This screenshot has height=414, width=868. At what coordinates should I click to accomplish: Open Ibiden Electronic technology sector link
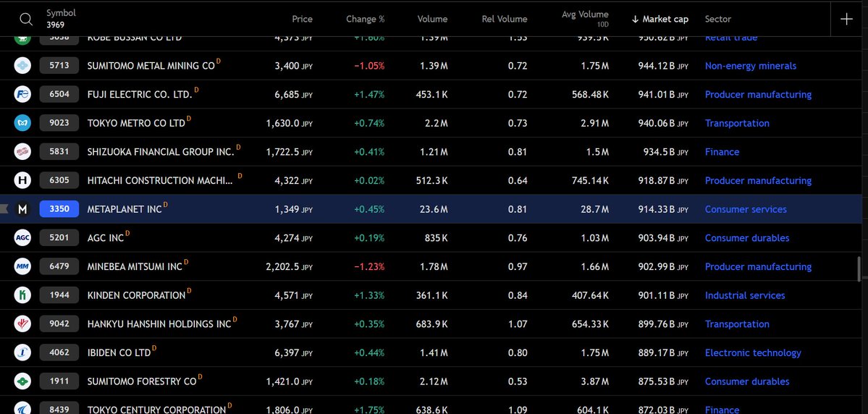[x=753, y=352]
